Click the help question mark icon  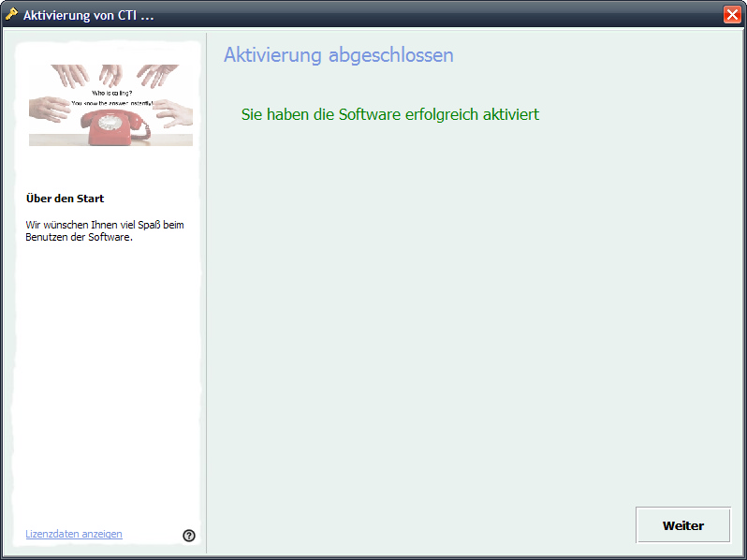click(x=189, y=536)
